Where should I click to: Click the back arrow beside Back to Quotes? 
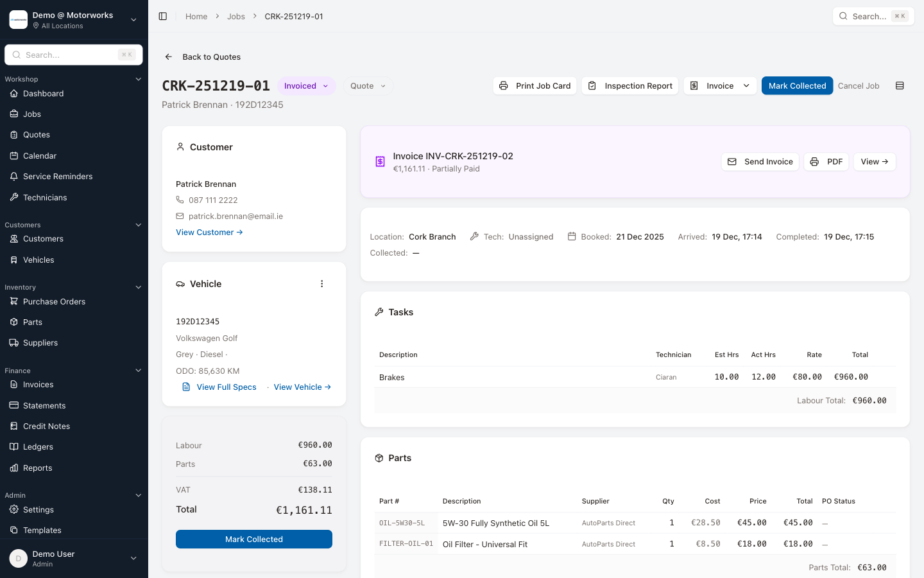tap(169, 57)
